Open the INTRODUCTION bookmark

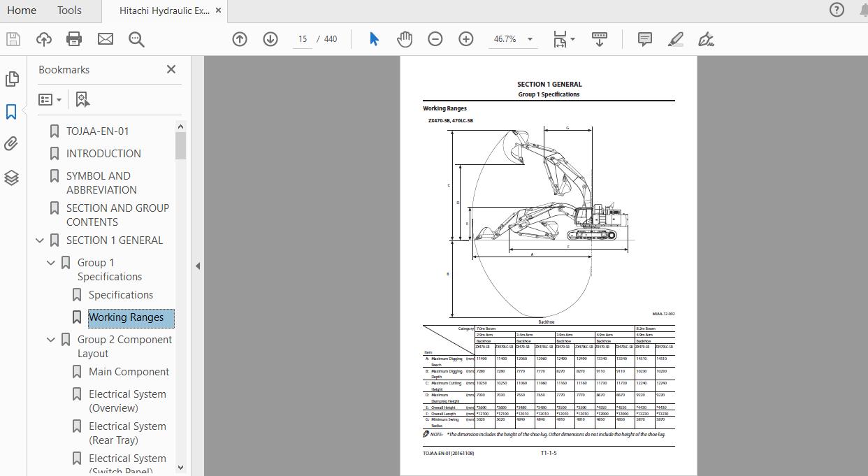[x=103, y=154]
